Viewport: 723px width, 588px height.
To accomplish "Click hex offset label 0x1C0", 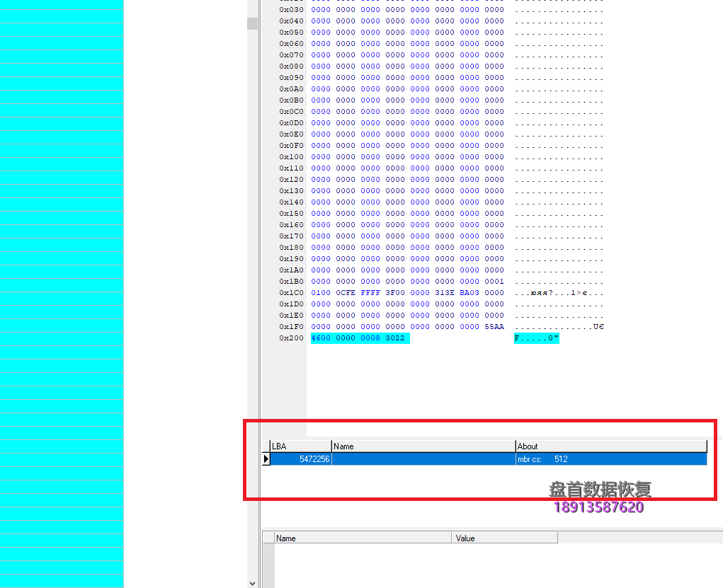I will 291,293.
